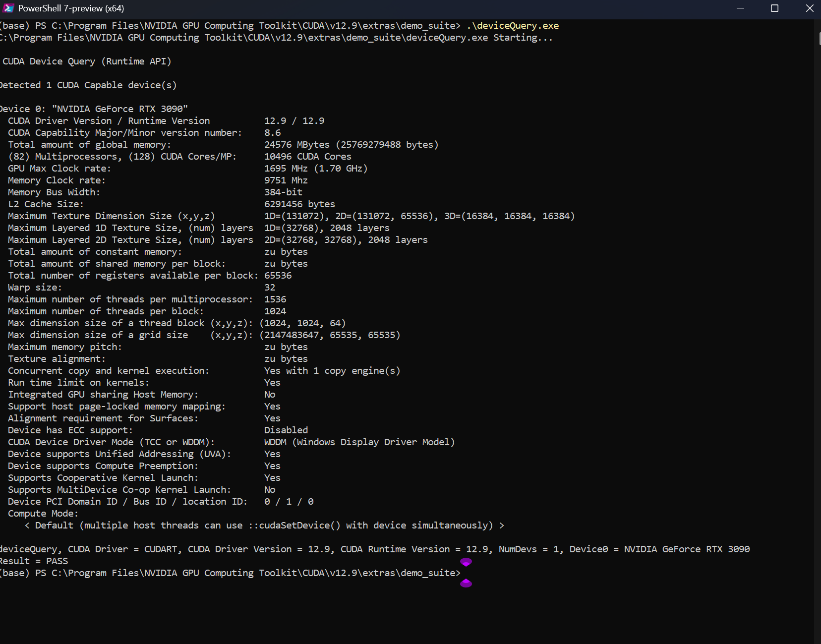
Task: Click the '6291456 bytes' L2 cache value
Action: click(x=299, y=204)
